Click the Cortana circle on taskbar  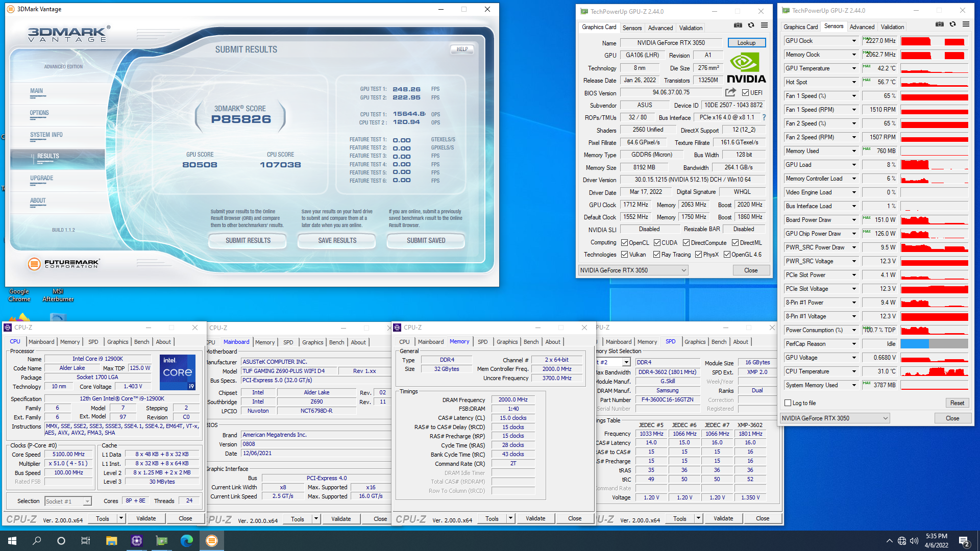click(61, 541)
